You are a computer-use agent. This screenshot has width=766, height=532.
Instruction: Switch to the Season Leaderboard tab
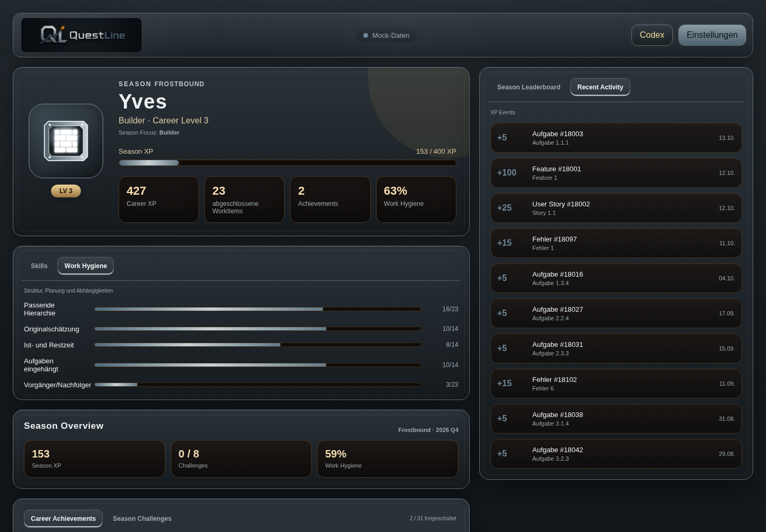pos(529,87)
